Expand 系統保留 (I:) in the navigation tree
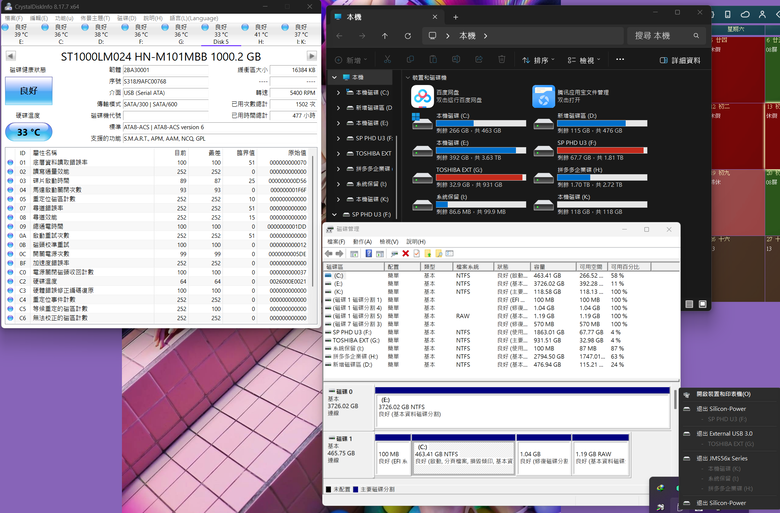Viewport: 780px width, 513px height. coord(338,184)
